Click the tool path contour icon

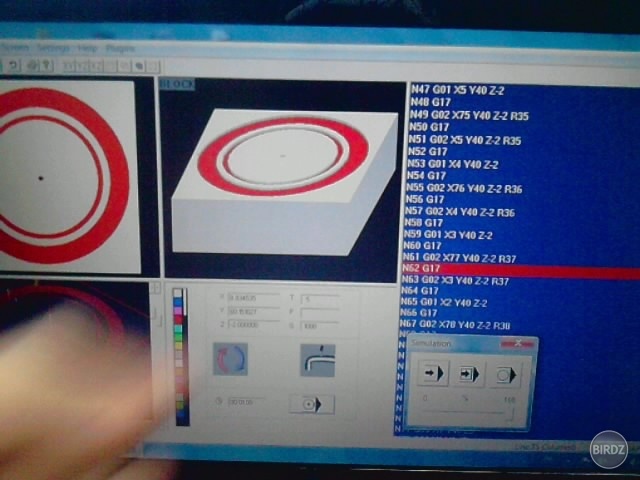click(318, 360)
